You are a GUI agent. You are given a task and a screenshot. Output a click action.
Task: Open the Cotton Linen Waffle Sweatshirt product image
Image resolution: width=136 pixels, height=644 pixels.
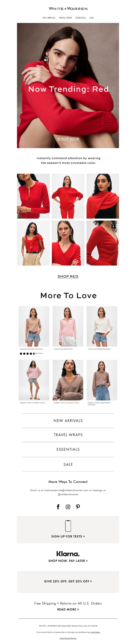(102, 326)
